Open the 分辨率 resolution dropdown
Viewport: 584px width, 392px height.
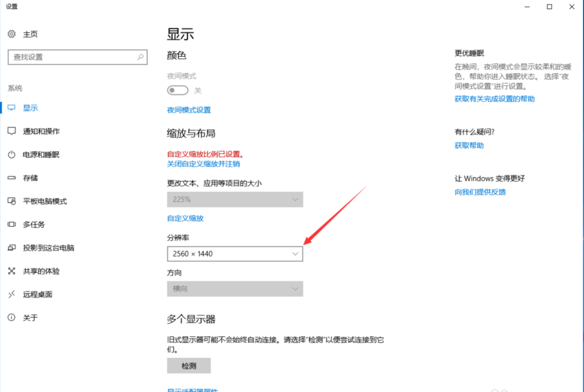(x=234, y=253)
